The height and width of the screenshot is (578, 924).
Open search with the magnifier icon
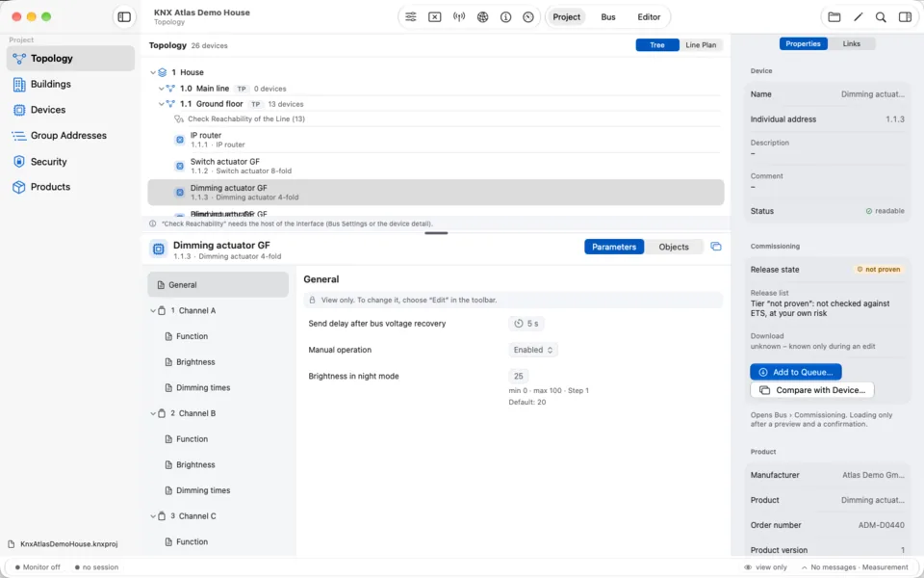(881, 17)
